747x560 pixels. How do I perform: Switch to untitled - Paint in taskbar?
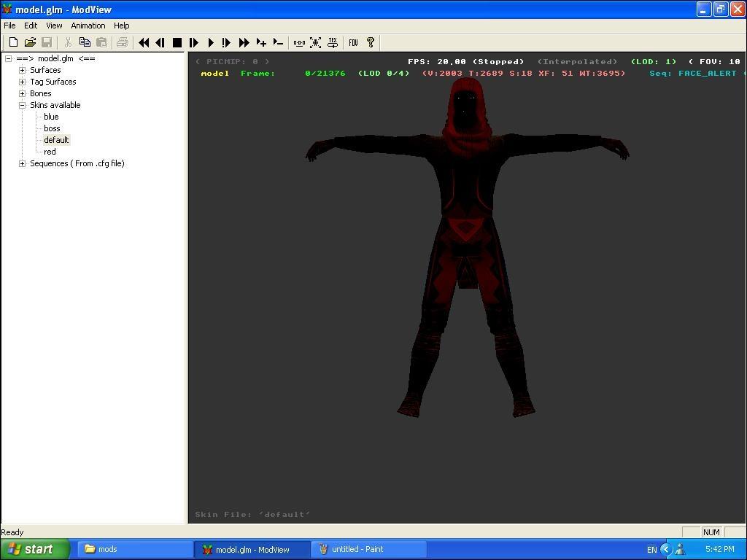[x=368, y=549]
